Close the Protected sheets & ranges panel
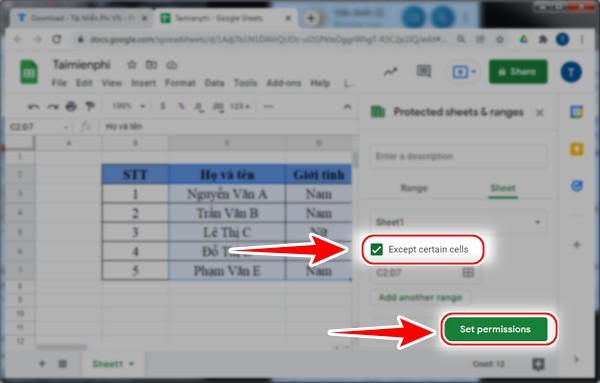600x383 pixels. coord(540,112)
